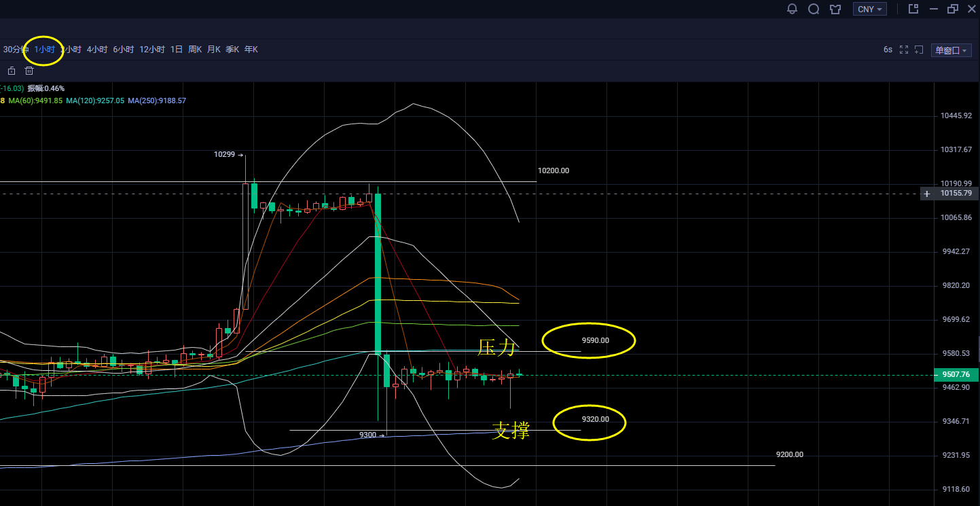Click the 9820.20 price axis label
The image size is (980, 506).
[x=957, y=285]
